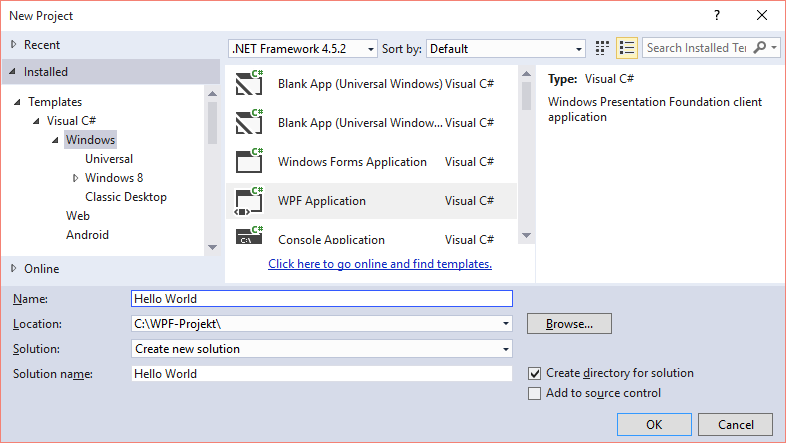
Task: Switch to small icons view
Action: [602, 48]
